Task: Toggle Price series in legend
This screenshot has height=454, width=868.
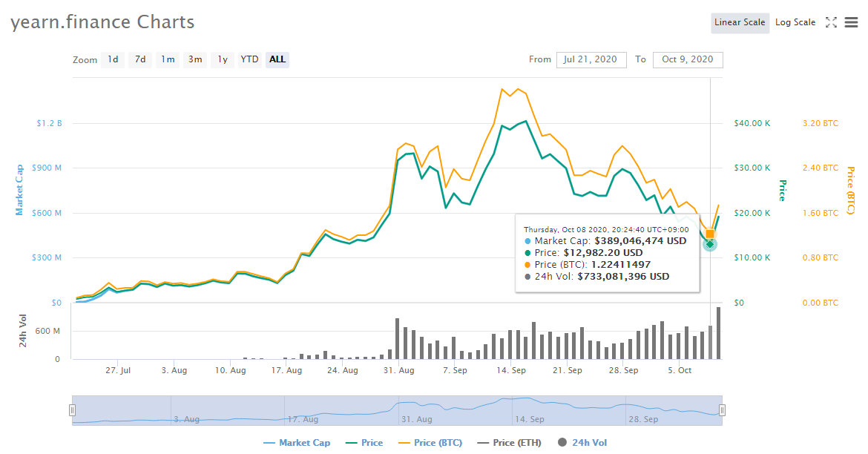Action: click(x=364, y=443)
